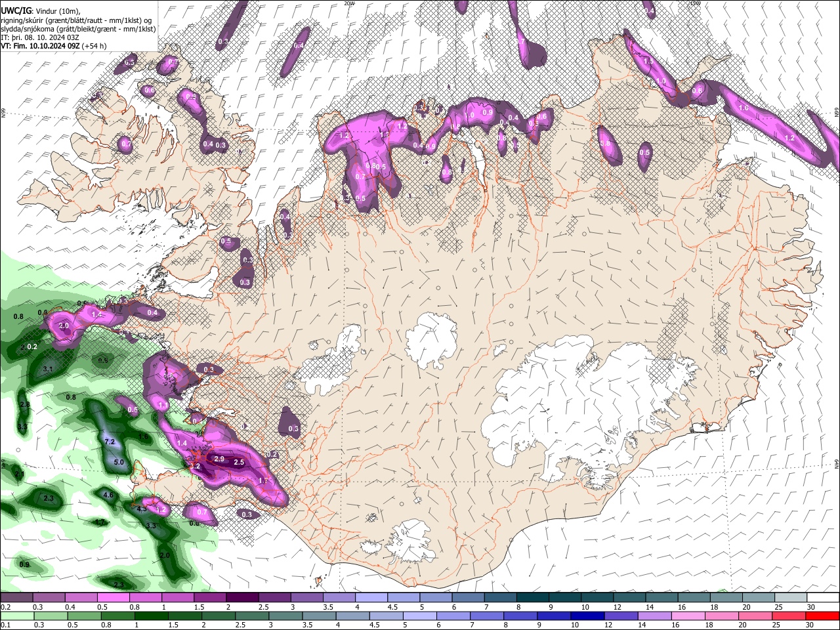This screenshot has height=630, width=840.
Task: Select the dark mauve 0.2–0.3 snow legend swatch
Action: 16,597
